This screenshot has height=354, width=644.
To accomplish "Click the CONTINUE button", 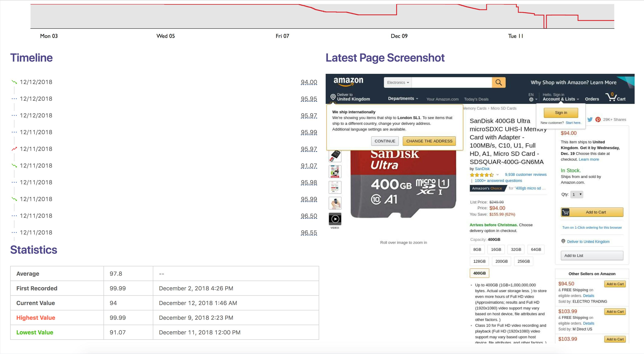I will click(385, 141).
